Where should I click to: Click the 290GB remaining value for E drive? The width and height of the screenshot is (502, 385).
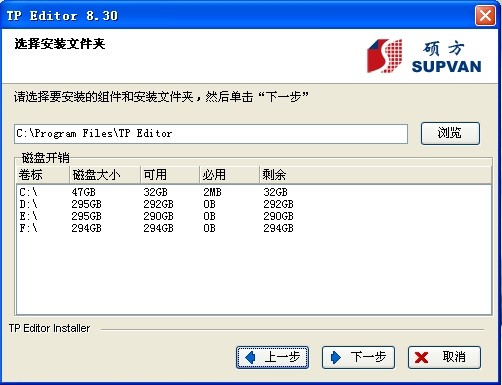278,216
